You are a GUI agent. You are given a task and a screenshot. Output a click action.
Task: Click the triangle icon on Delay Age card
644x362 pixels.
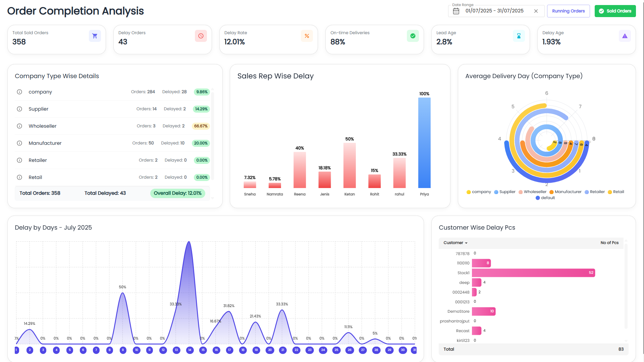(x=625, y=36)
